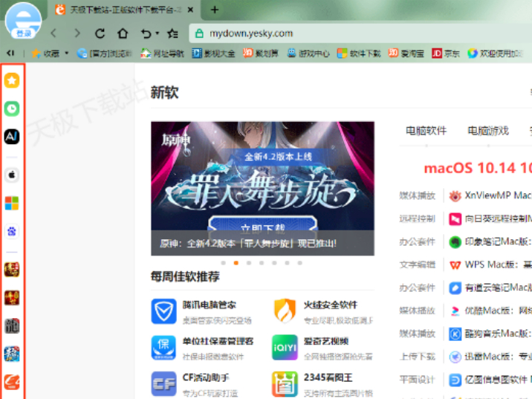Click the green lock security icon
Image resolution: width=532 pixels, height=399 pixels.
pyautogui.click(x=199, y=33)
